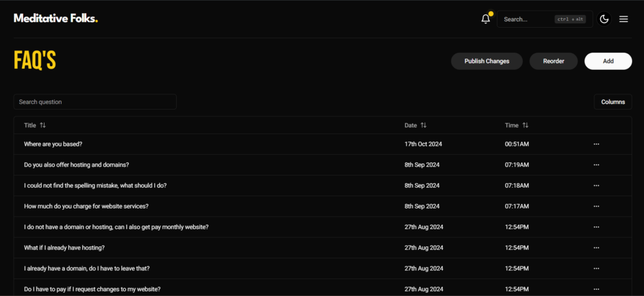
Task: Toggle dark mode moon icon
Action: pos(604,19)
